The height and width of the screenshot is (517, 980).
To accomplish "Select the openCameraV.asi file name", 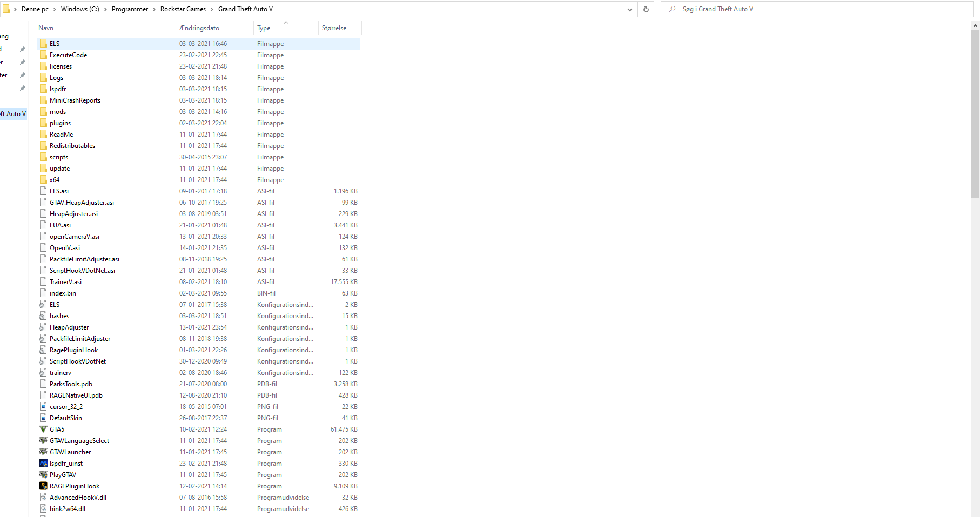I will pyautogui.click(x=75, y=237).
